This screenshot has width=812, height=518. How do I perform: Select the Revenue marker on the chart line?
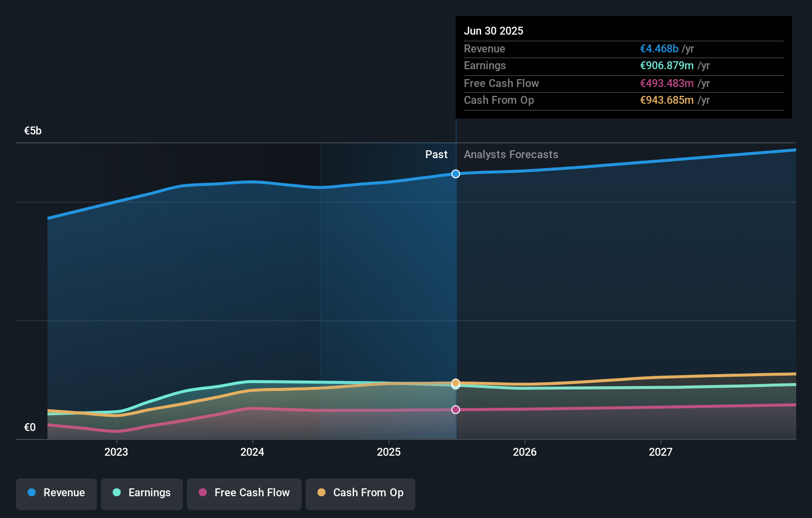[455, 173]
